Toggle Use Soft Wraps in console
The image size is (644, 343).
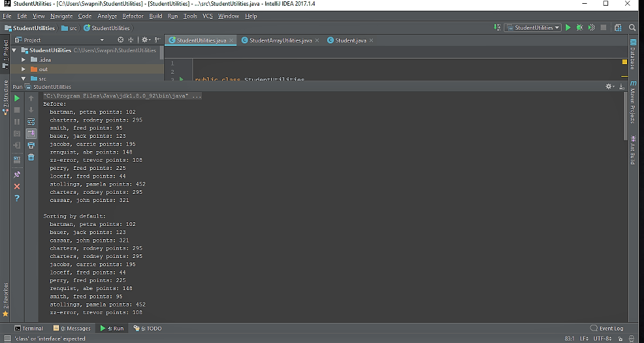tap(31, 121)
